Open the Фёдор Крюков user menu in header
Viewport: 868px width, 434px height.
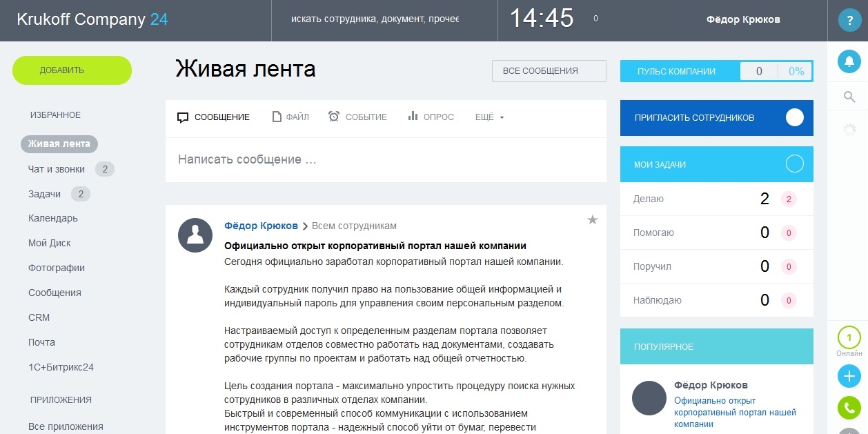pyautogui.click(x=744, y=20)
